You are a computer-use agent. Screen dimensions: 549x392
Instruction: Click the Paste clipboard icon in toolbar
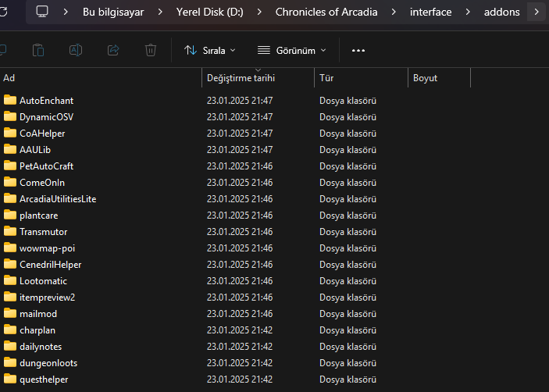[38, 50]
